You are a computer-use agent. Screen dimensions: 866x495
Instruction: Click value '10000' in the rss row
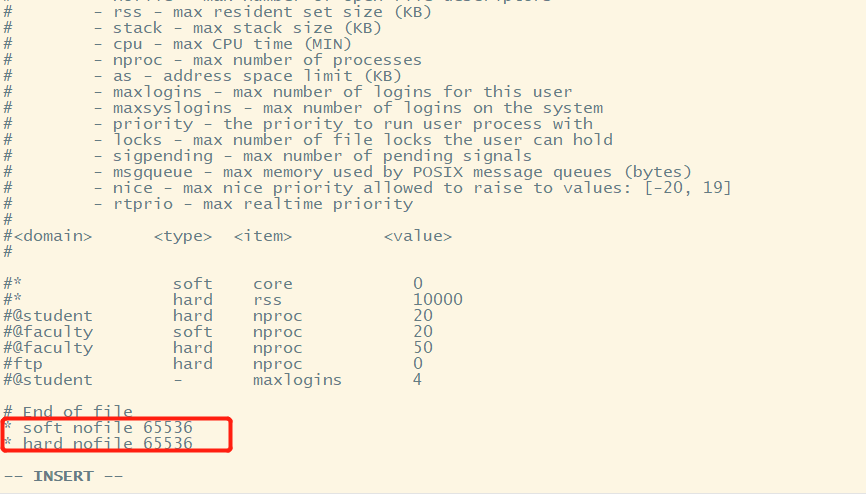tap(438, 300)
